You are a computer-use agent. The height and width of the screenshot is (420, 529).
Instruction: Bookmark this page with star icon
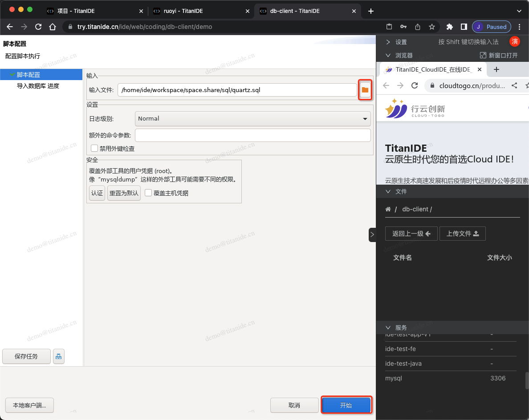[x=431, y=27]
